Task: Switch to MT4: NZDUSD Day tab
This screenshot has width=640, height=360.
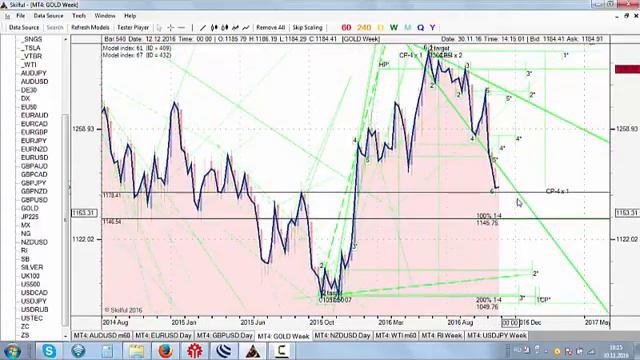Action: tap(342, 336)
